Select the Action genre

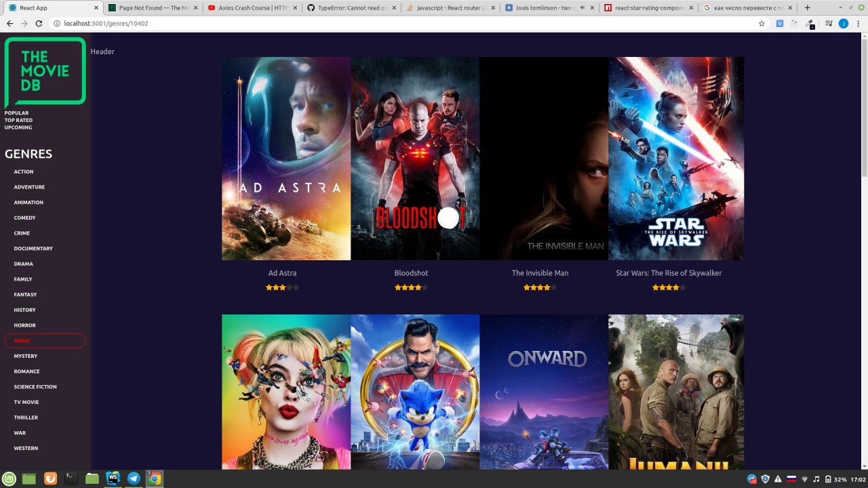[24, 171]
